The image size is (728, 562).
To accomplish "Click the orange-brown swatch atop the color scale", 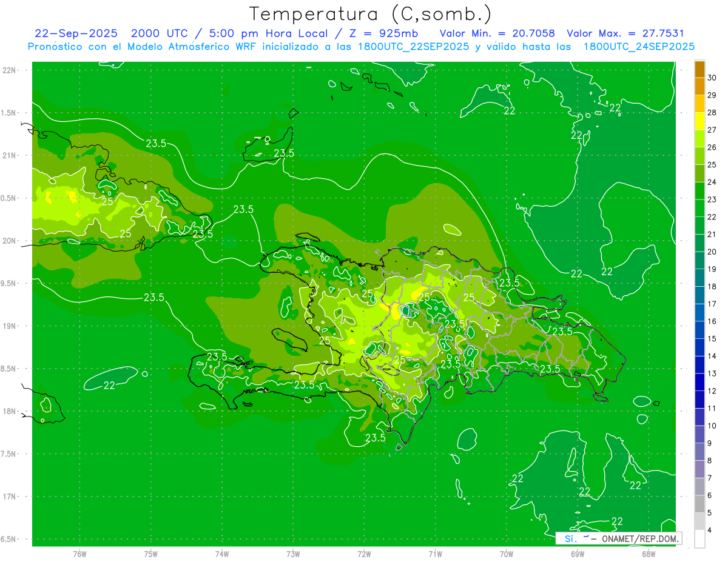I will 699,69.
